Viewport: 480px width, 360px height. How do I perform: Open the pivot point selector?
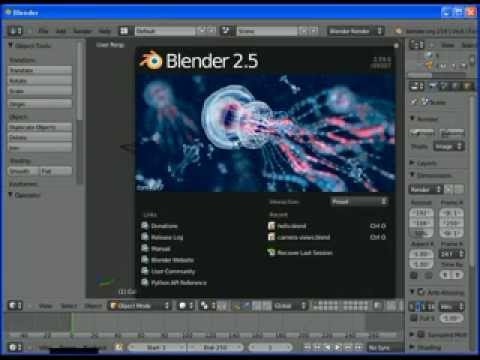tap(207, 306)
